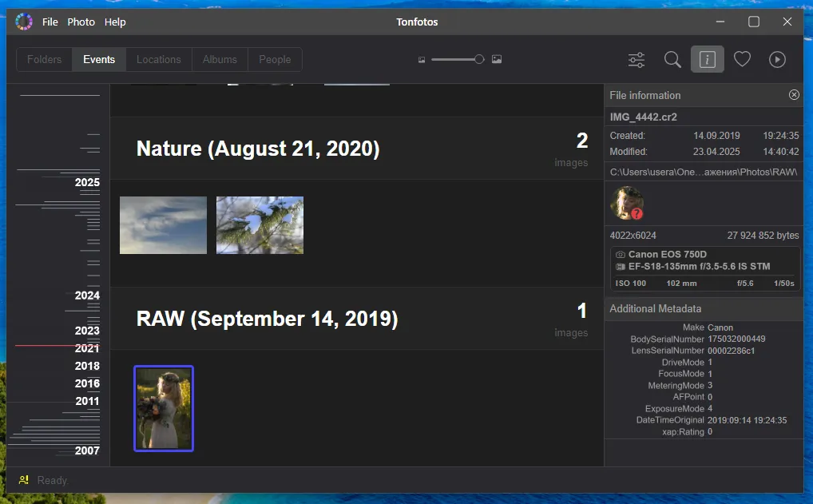
Task: Open the File menu
Action: coord(50,22)
